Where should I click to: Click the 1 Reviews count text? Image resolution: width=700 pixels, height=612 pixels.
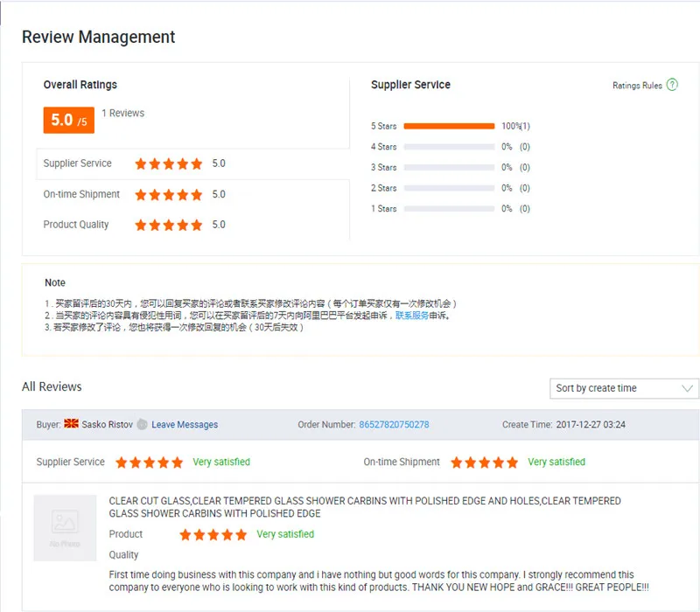coord(123,113)
